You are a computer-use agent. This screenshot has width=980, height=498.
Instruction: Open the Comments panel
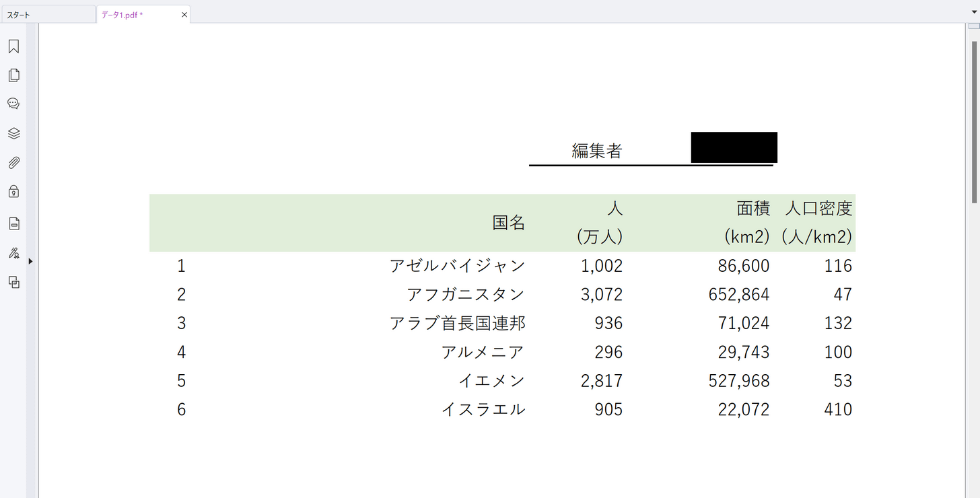pyautogui.click(x=13, y=104)
